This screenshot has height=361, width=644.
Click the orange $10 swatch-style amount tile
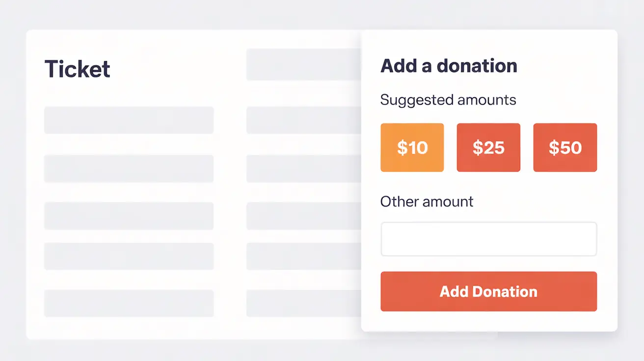tap(412, 147)
